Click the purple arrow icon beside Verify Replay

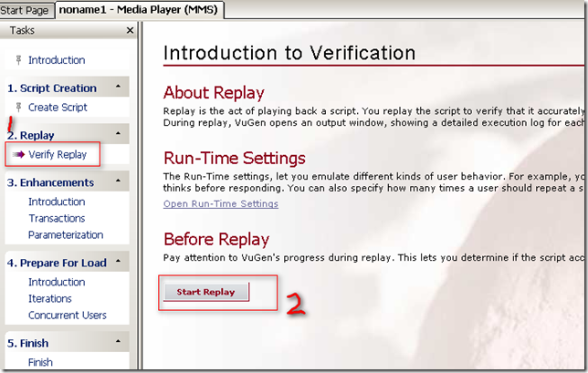(x=18, y=154)
